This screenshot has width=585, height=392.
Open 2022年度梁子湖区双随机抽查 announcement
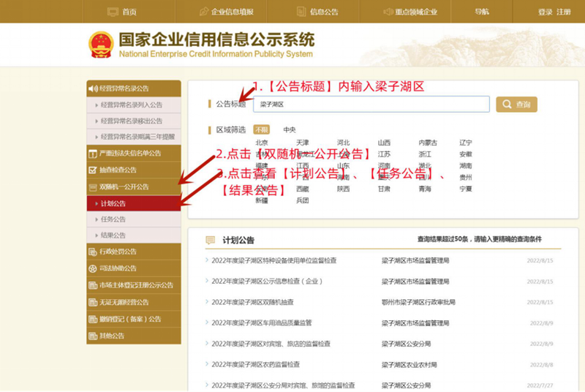pos(252,302)
